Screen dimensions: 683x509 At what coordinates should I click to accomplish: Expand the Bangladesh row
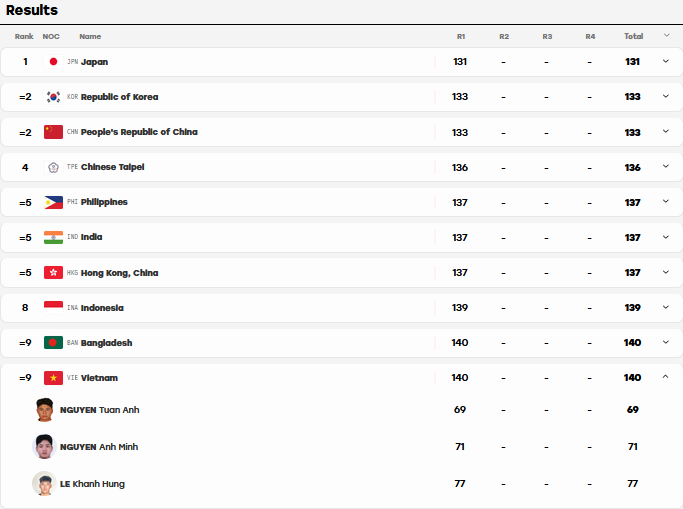click(x=666, y=342)
